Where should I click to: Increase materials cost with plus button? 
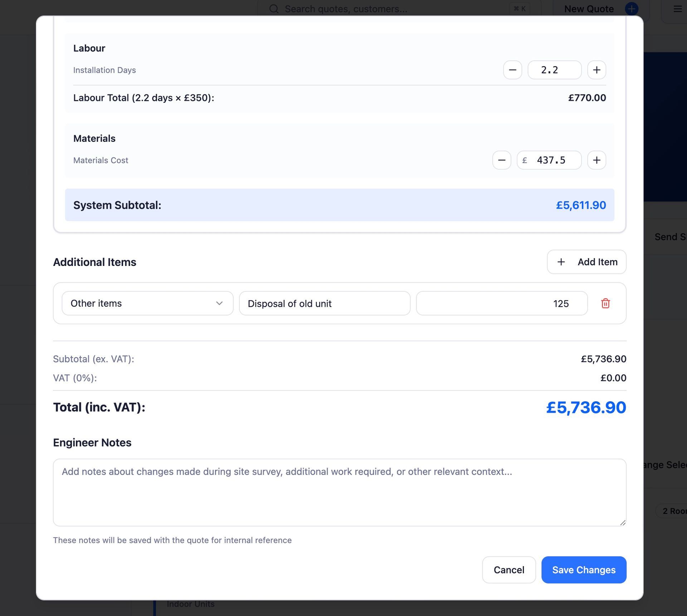tap(596, 160)
